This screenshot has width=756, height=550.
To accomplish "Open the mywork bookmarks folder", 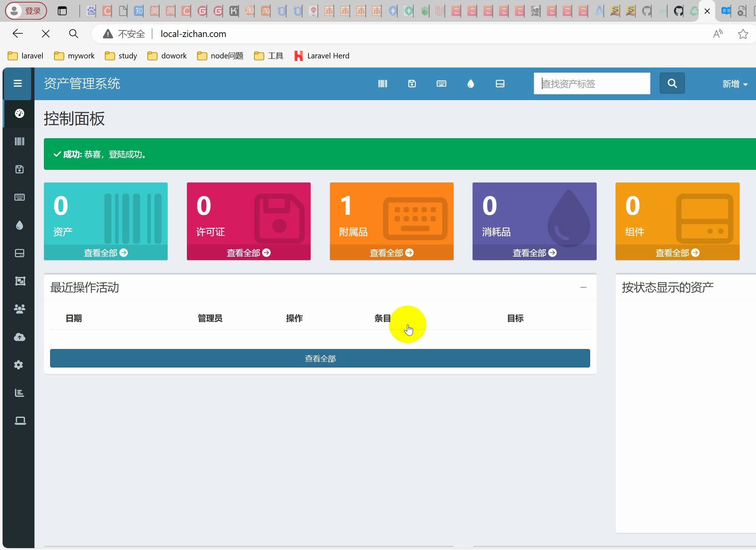I will pos(74,56).
